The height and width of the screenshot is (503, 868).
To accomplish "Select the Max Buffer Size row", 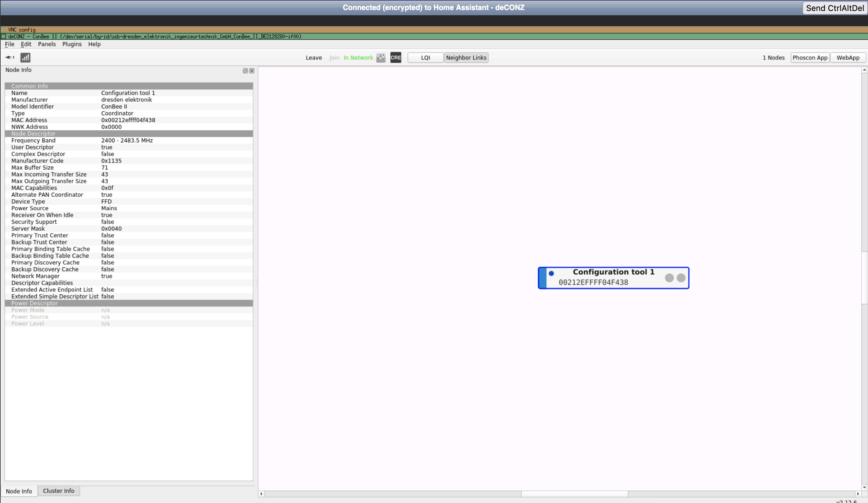I will 129,168.
